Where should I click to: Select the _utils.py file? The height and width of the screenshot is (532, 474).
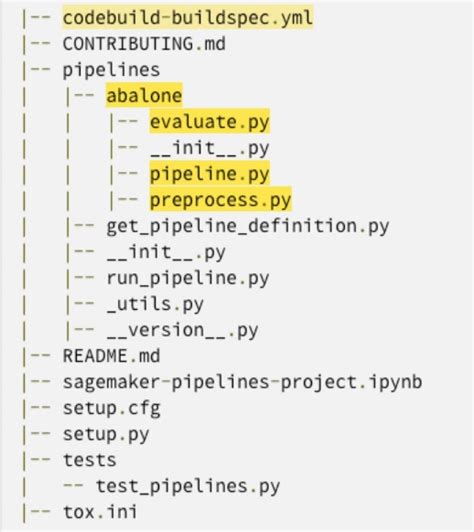pos(155,304)
